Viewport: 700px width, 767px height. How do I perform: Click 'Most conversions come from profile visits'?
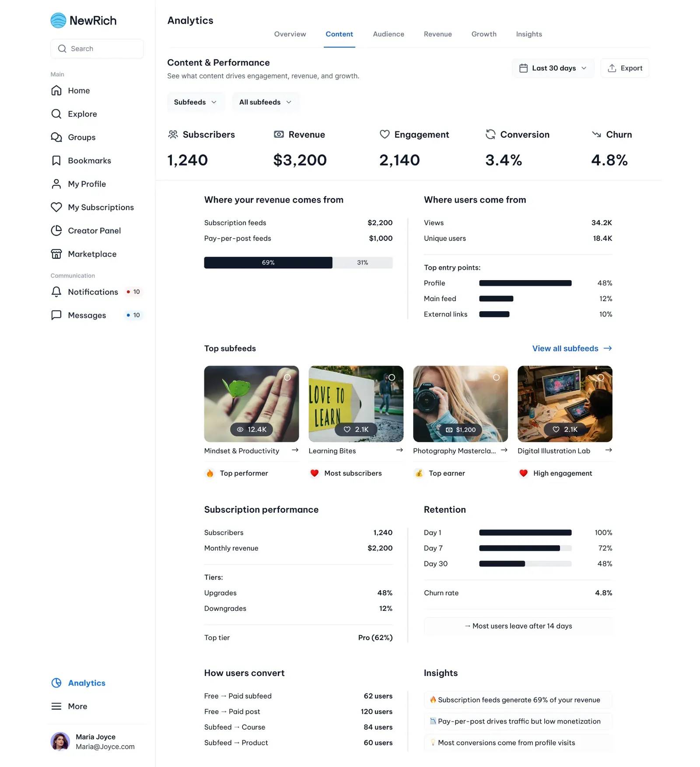click(518, 743)
